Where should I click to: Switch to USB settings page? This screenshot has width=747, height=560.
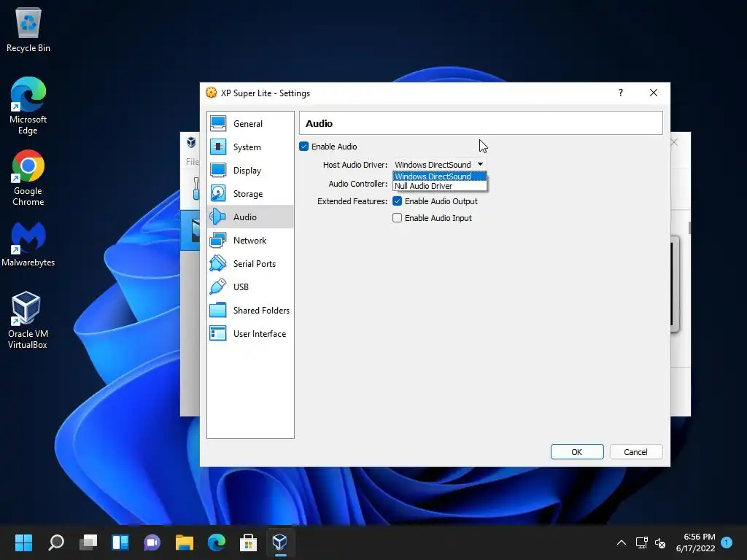coord(251,287)
